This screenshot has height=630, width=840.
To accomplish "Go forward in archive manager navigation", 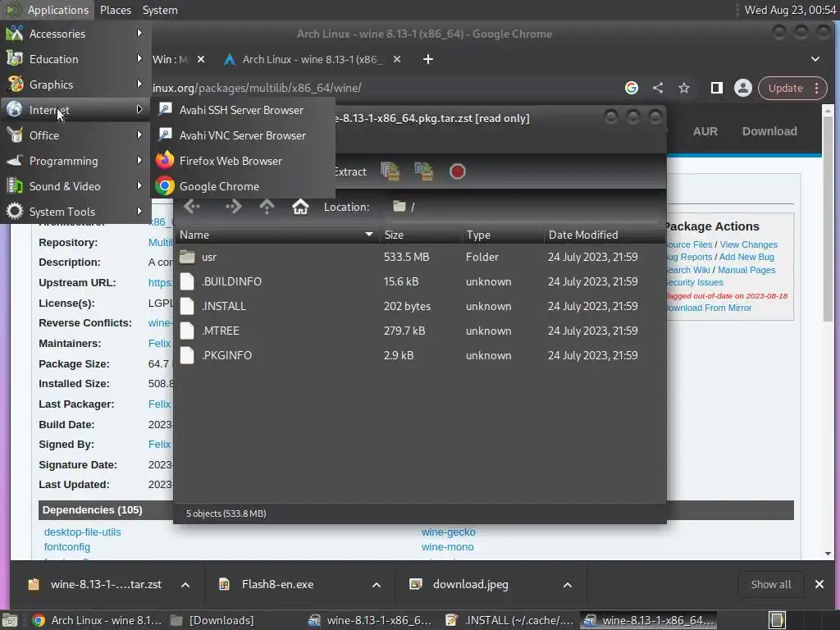I will (x=233, y=207).
